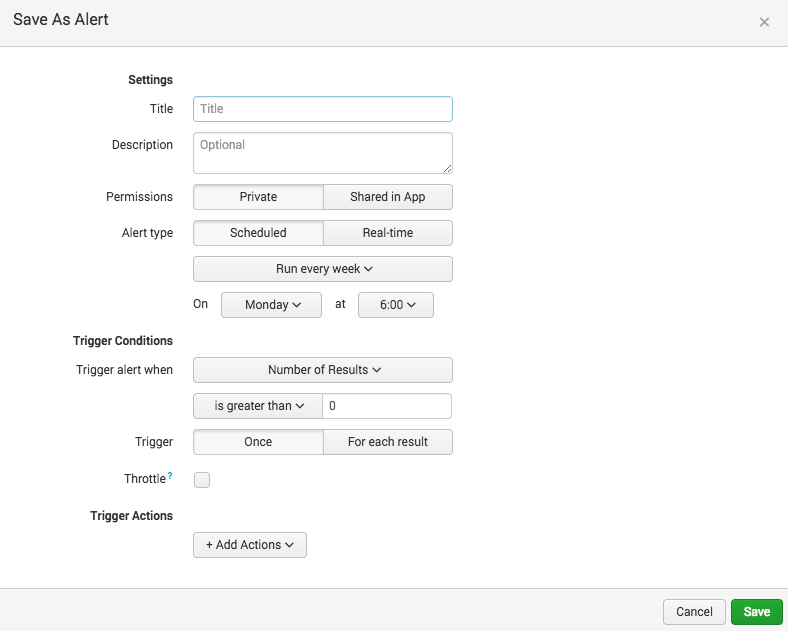The width and height of the screenshot is (788, 631).
Task: Set trigger to Once
Action: tap(258, 442)
